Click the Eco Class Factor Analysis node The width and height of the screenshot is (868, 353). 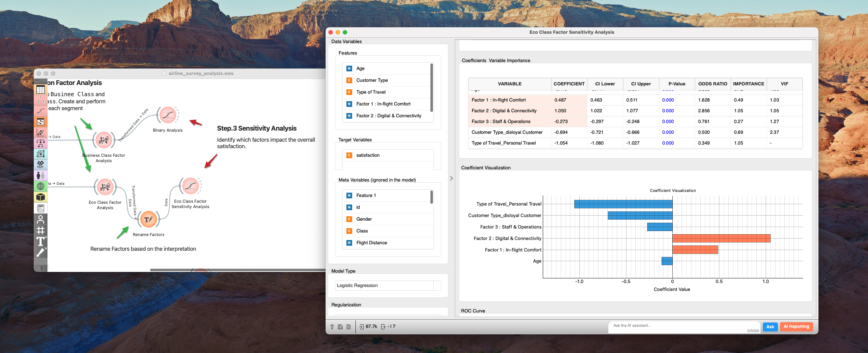click(105, 187)
